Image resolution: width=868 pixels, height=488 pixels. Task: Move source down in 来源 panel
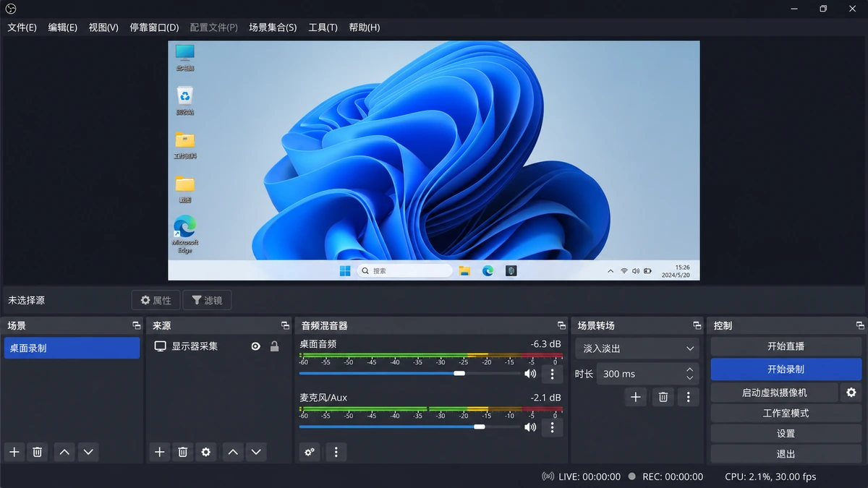pos(256,452)
